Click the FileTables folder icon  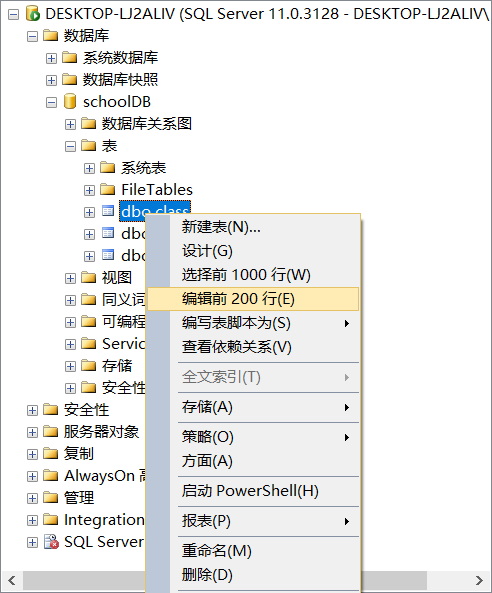pos(108,189)
